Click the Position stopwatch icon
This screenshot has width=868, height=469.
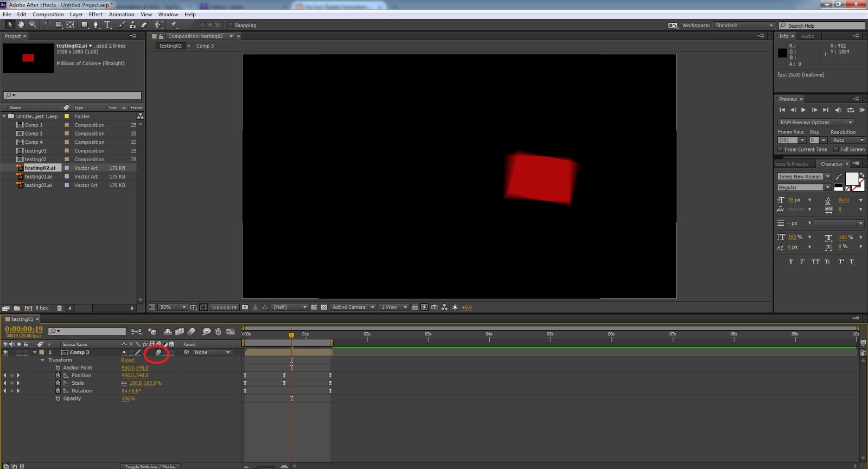(x=58, y=375)
